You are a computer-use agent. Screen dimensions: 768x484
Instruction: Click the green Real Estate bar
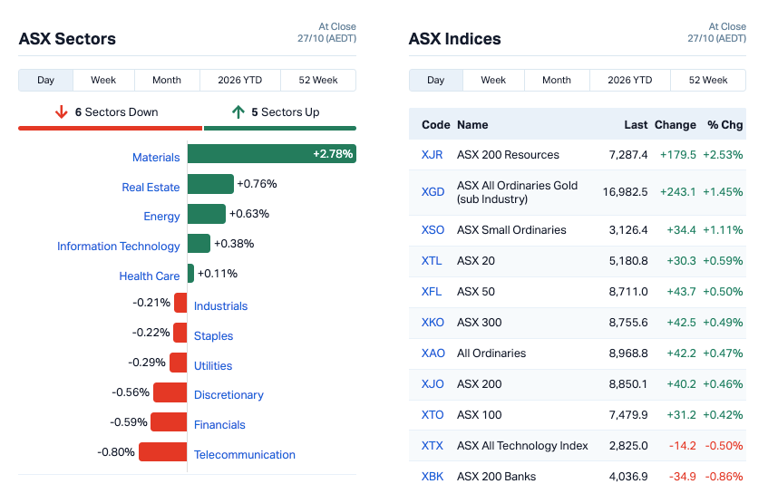pos(211,184)
